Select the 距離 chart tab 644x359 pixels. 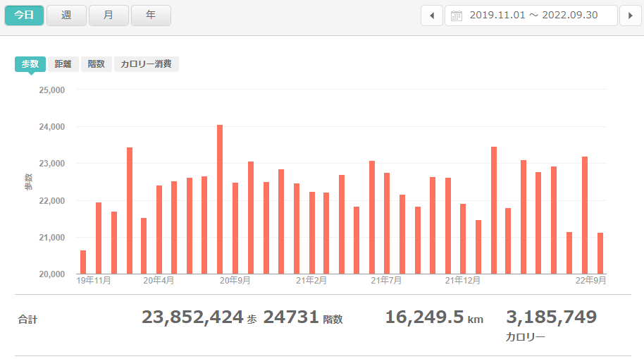pos(63,64)
